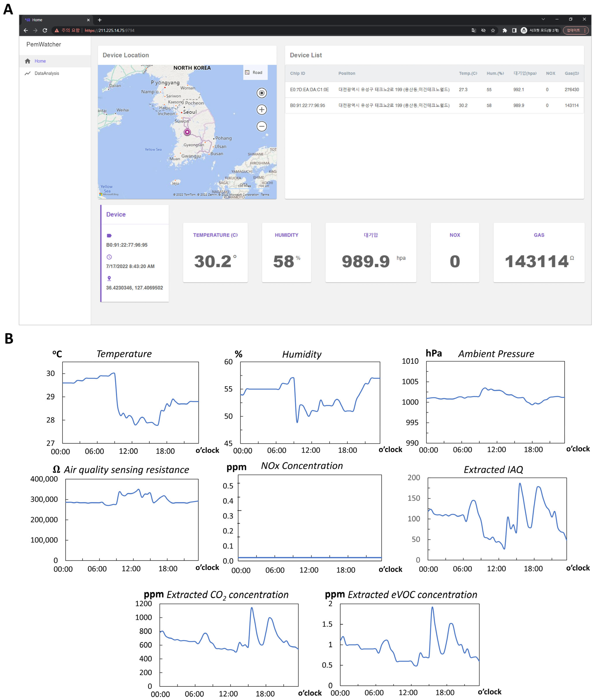Click the translate page icon
597x700 pixels.
coord(474,30)
